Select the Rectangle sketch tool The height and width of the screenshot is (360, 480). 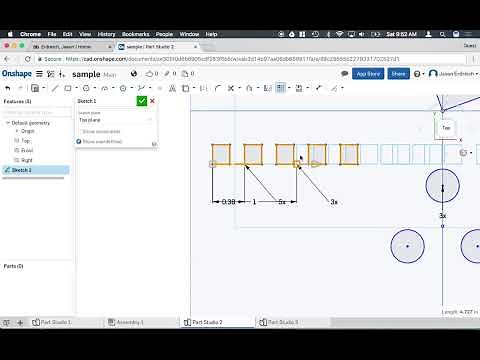coord(68,88)
